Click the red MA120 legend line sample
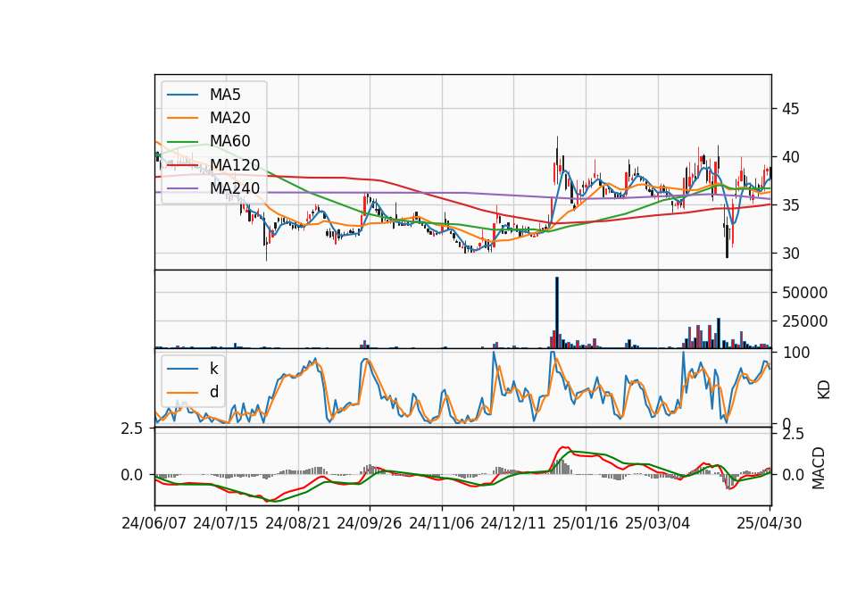This screenshot has width=857, height=616. pos(182,166)
